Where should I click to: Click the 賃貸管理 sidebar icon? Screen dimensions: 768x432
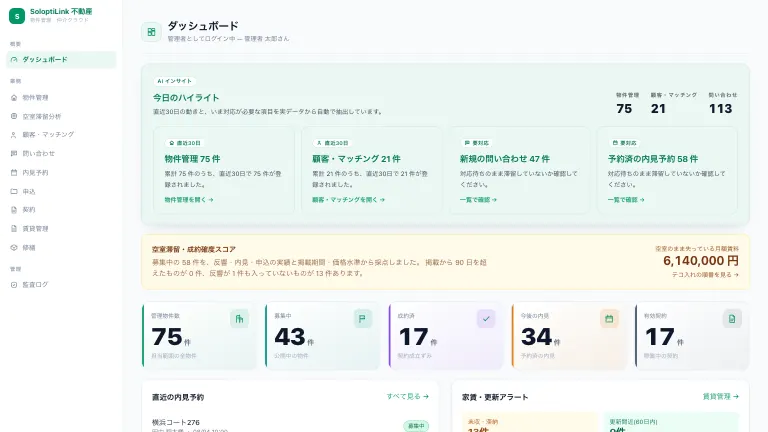tap(14, 229)
